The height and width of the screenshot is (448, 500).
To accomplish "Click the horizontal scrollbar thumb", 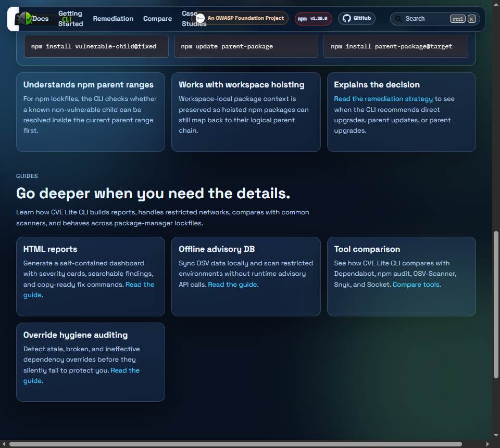I will click(x=235, y=444).
